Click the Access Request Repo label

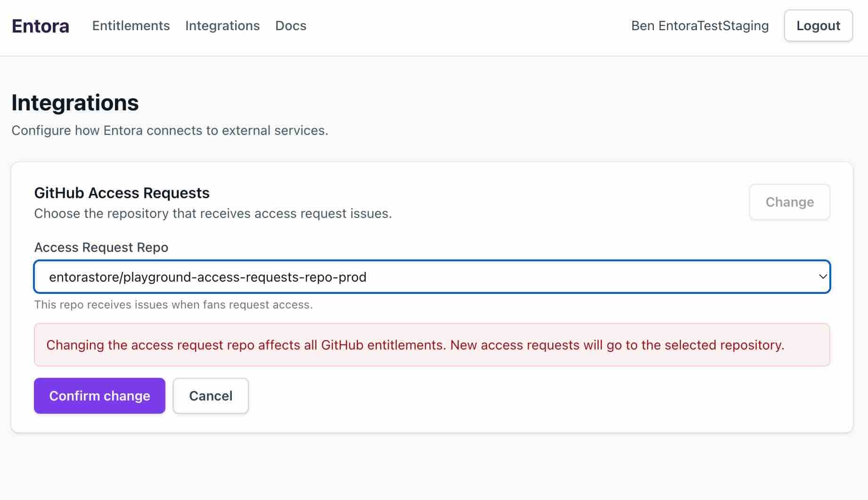pyautogui.click(x=101, y=247)
